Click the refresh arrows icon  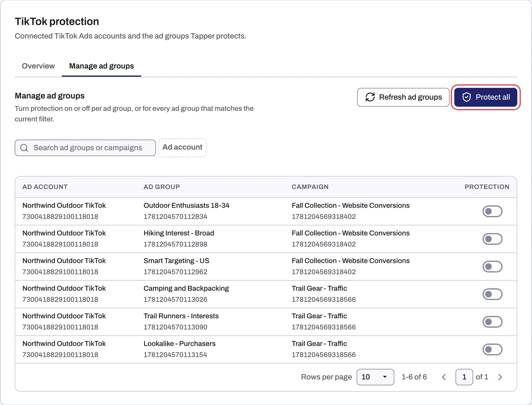coord(370,97)
